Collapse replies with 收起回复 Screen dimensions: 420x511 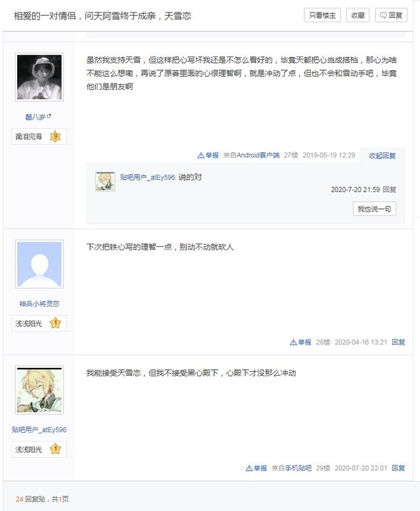382,156
